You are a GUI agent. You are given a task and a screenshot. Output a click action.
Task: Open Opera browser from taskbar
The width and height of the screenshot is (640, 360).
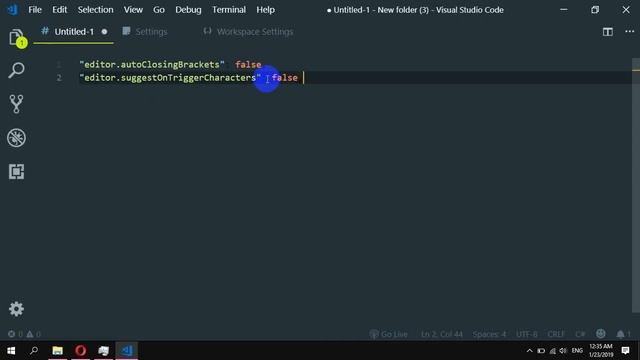click(x=80, y=351)
